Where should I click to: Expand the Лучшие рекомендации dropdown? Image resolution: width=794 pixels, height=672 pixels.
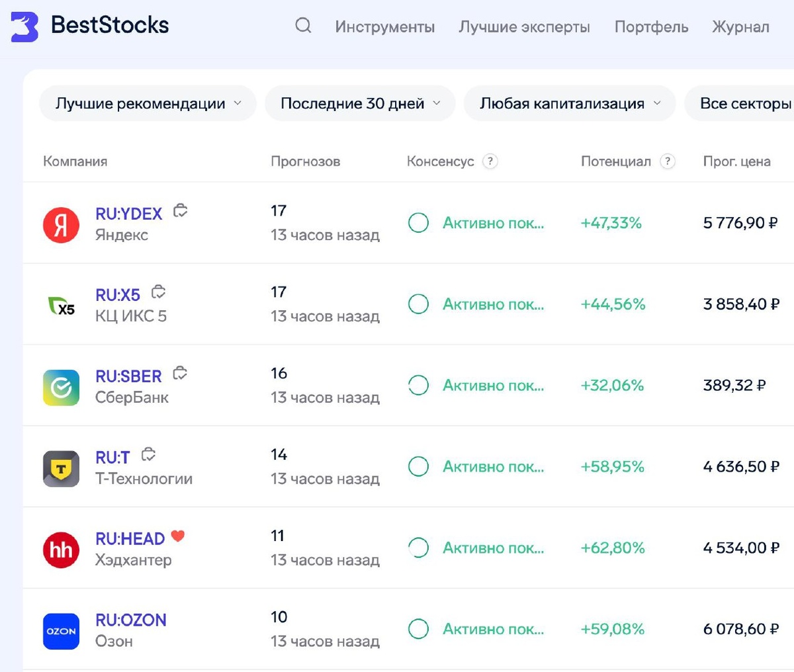coord(148,104)
